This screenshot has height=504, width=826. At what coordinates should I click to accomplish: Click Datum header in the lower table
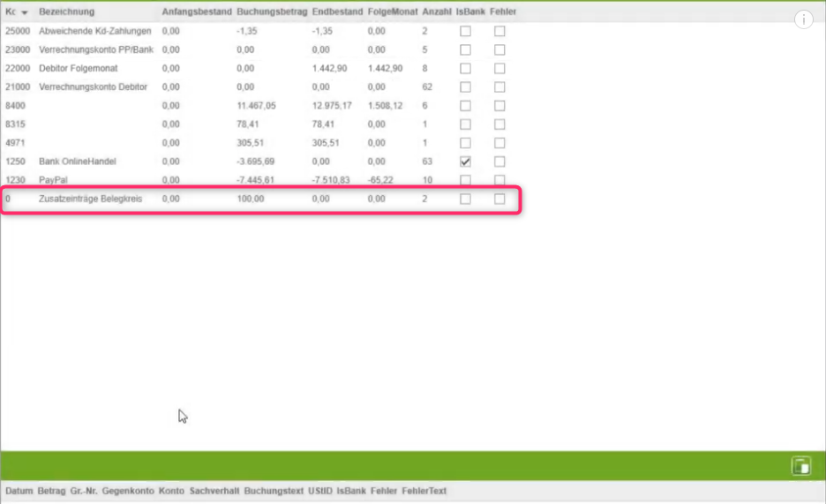tap(19, 491)
